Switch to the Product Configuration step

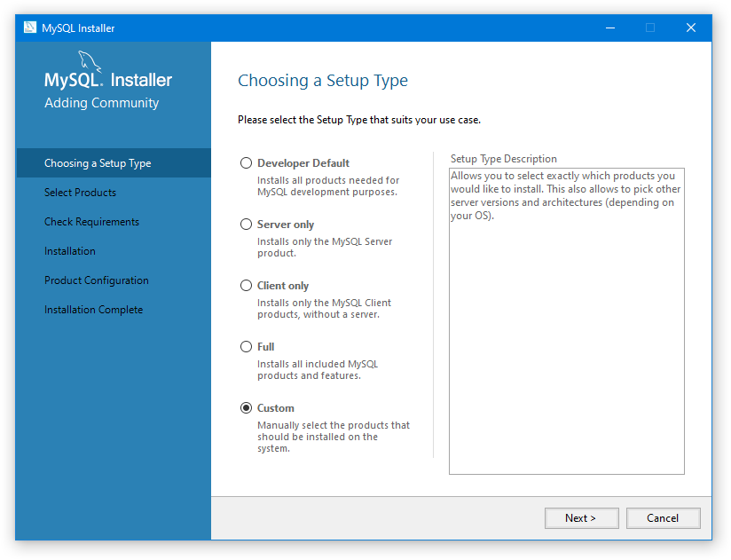tap(96, 280)
